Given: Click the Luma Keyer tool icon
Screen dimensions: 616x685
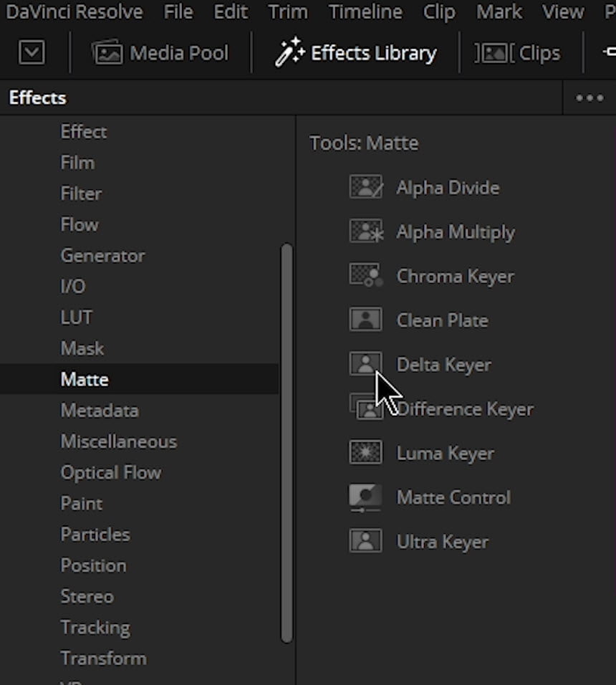Looking at the screenshot, I should 366,452.
